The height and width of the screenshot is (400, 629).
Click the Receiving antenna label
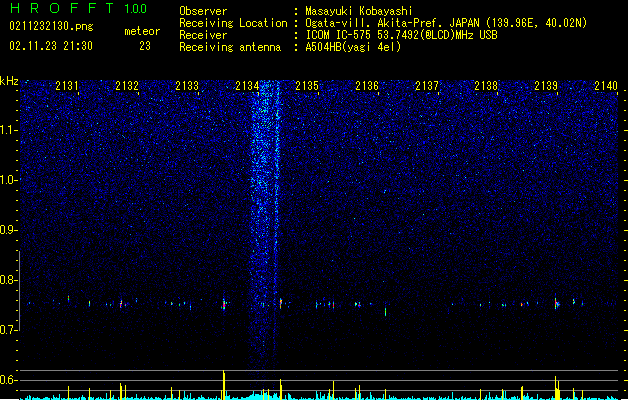(x=230, y=47)
